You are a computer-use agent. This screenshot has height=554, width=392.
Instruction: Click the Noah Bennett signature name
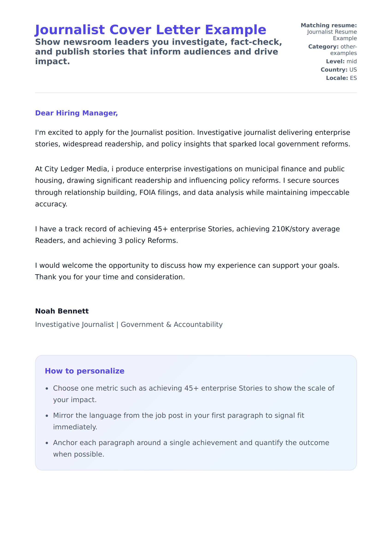pyautogui.click(x=62, y=311)
